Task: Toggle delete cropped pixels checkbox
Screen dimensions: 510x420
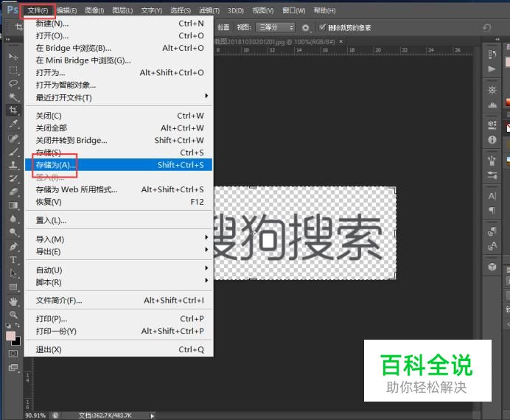Action: [322, 27]
